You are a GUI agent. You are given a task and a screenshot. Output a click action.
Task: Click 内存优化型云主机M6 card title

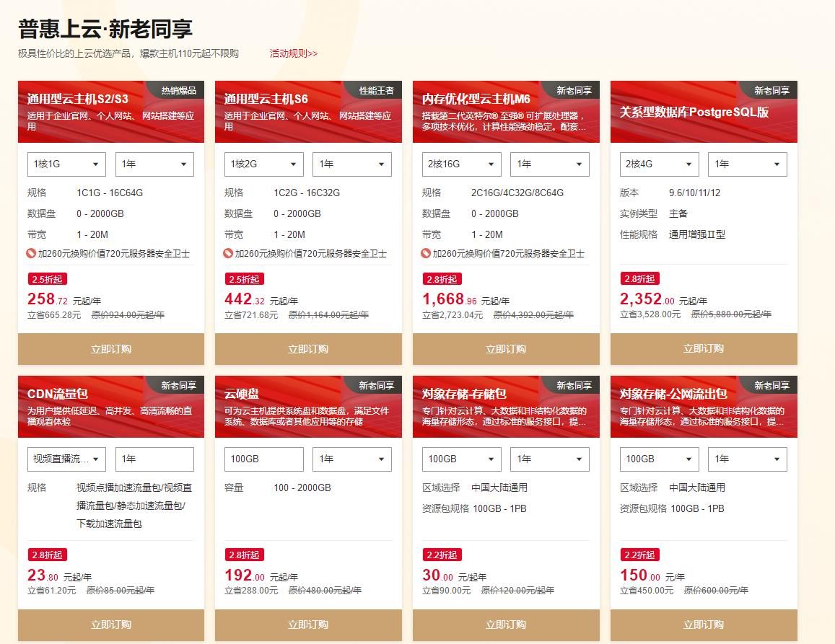476,99
